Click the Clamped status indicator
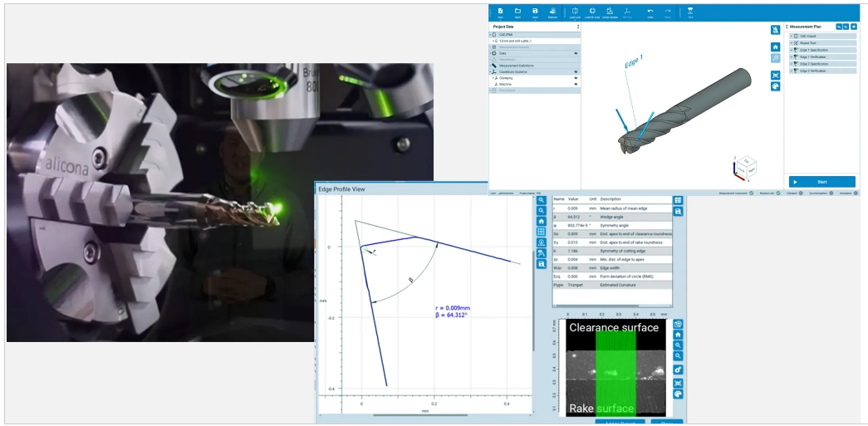 (801, 193)
